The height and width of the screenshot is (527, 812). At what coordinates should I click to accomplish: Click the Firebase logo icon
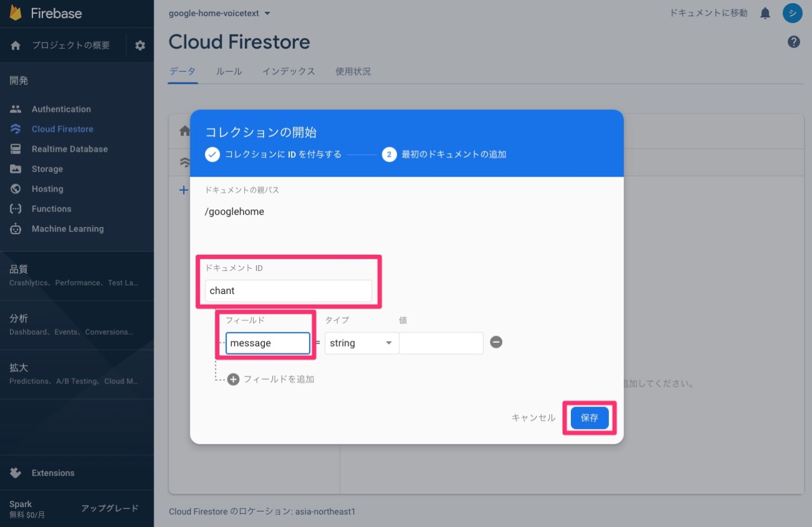(16, 12)
